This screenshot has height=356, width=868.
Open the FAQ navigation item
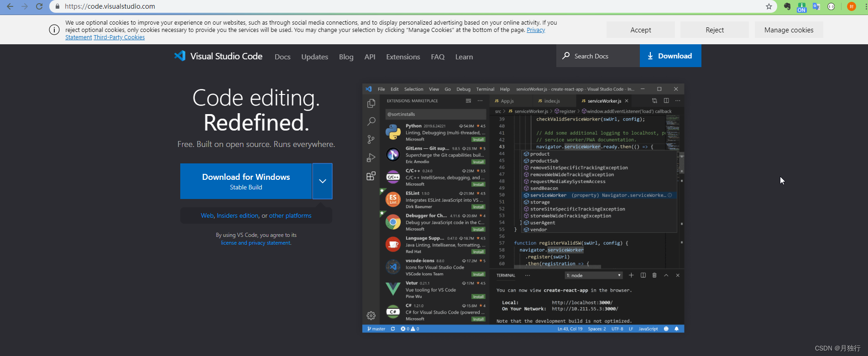click(438, 57)
